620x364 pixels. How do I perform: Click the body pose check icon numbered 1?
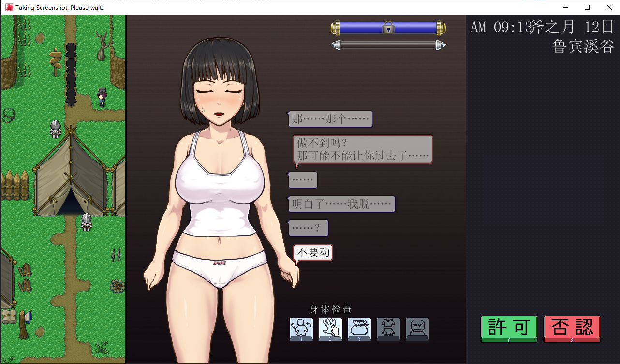point(301,329)
